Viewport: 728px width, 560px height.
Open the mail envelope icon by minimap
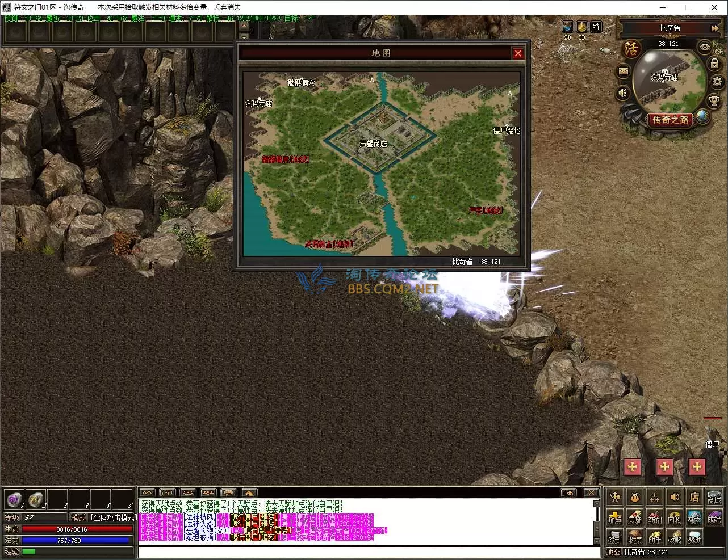coord(623,71)
